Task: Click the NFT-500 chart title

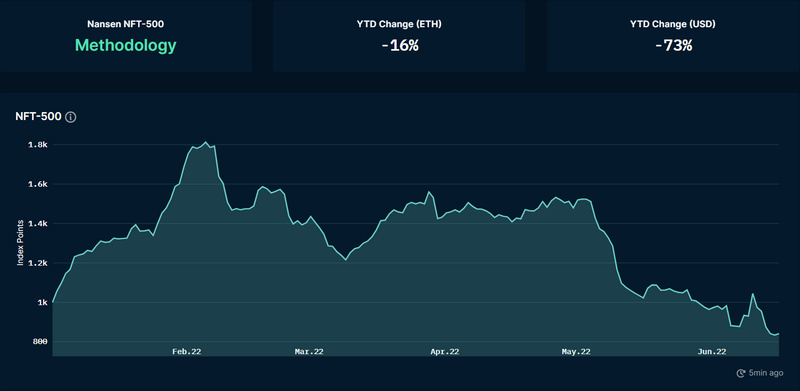Action: pyautogui.click(x=38, y=117)
